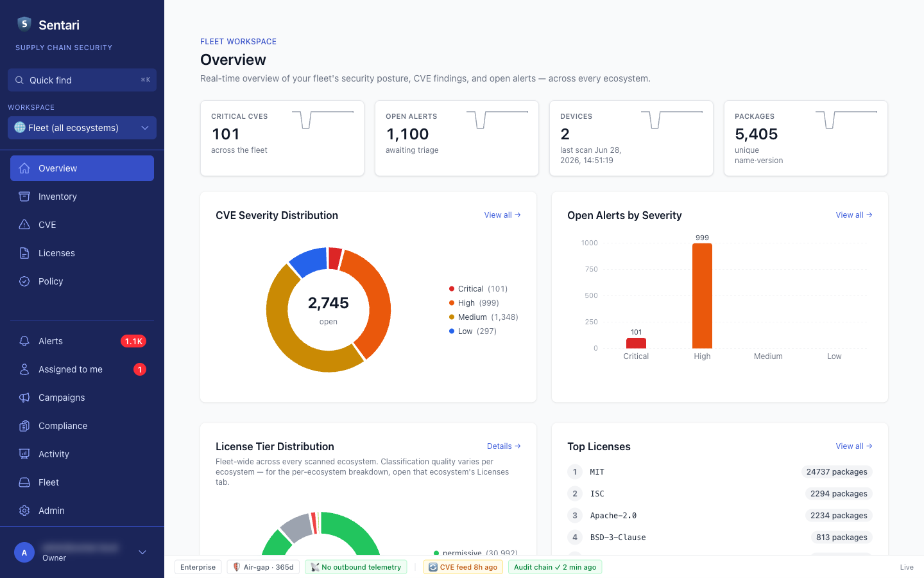Click the Activity chart icon
924x578 pixels.
point(24,454)
